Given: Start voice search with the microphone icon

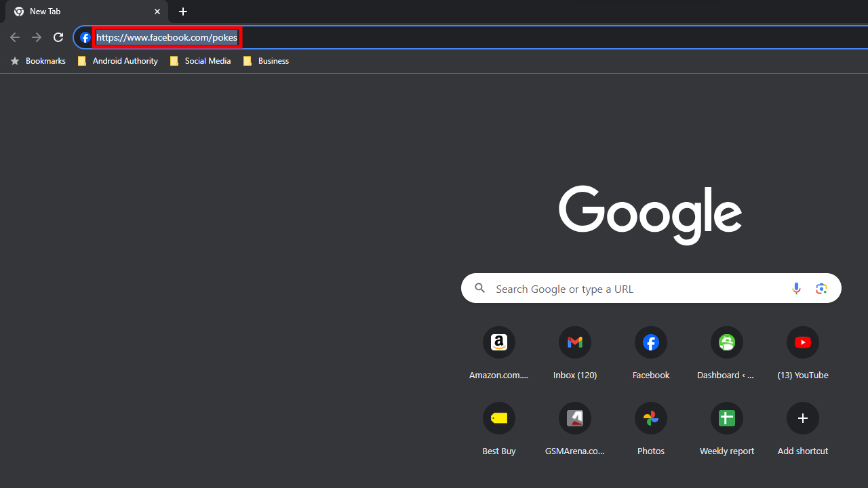Looking at the screenshot, I should 796,289.
